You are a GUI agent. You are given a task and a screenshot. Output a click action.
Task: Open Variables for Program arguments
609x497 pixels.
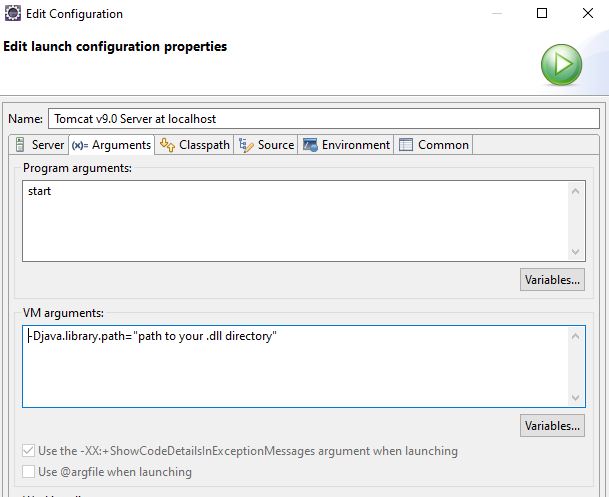pyautogui.click(x=552, y=280)
